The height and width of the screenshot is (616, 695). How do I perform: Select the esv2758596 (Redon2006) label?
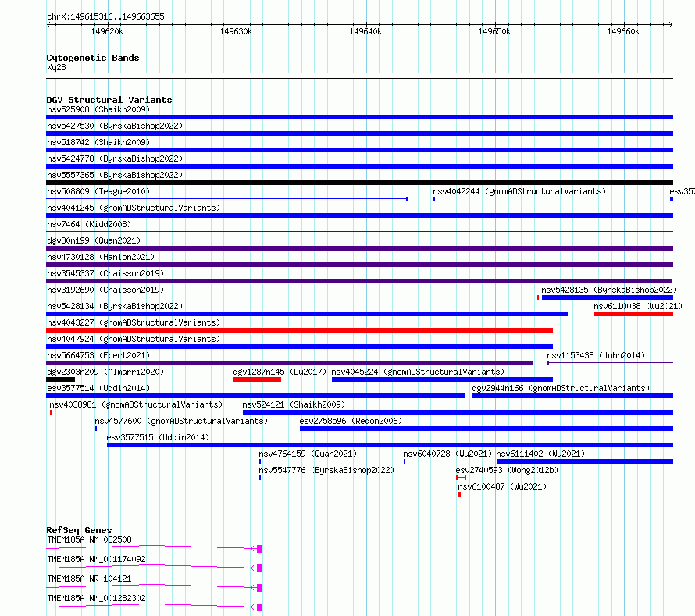(x=351, y=421)
